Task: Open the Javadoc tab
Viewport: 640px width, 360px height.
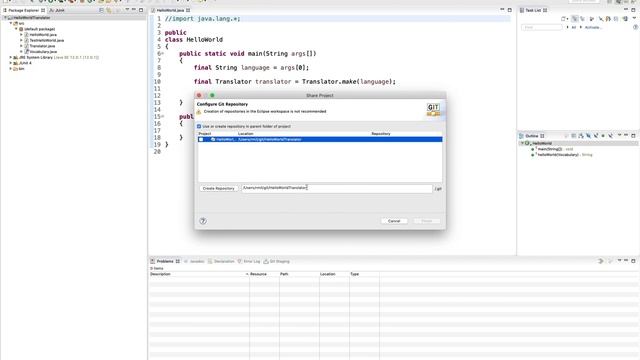Action: point(194,261)
